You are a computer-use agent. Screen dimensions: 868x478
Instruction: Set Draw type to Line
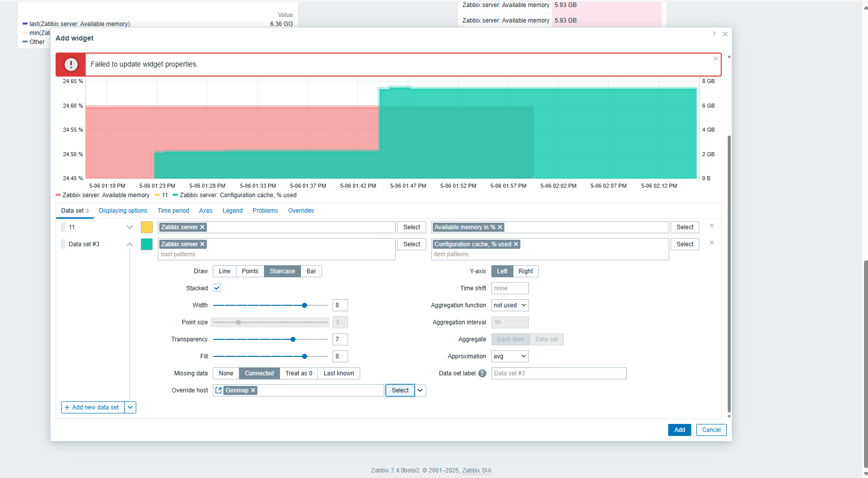tap(224, 271)
